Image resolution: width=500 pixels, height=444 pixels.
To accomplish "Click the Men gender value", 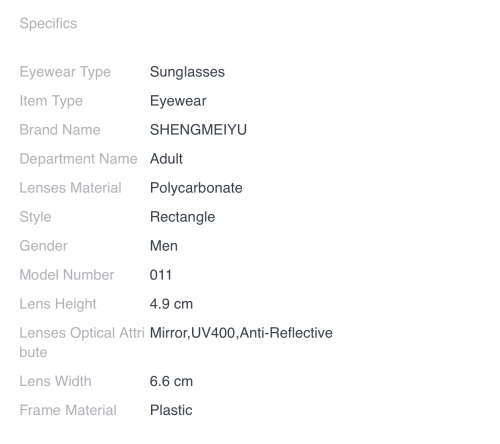I will (x=164, y=246).
